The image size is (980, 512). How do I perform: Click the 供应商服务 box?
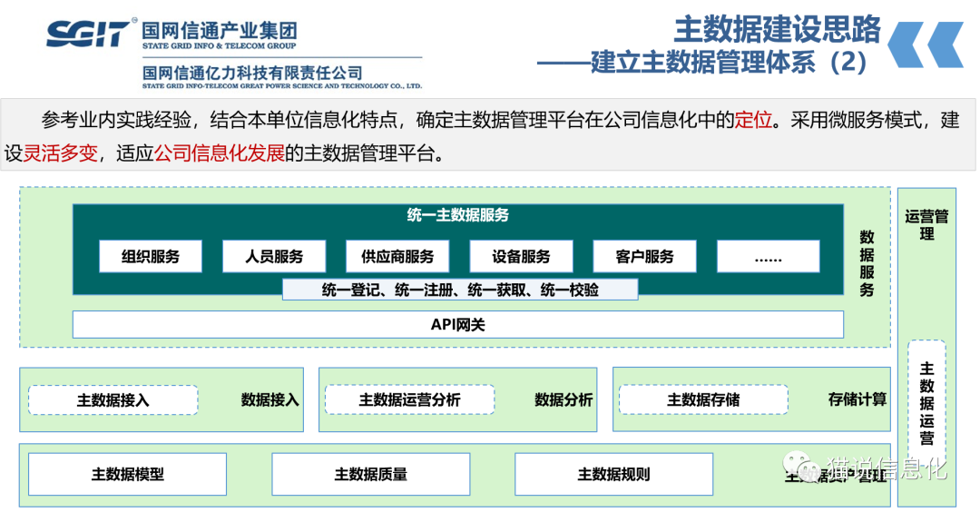(397, 257)
